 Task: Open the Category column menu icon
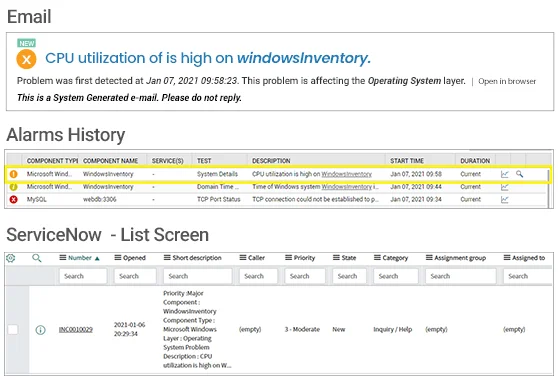pos(378,258)
